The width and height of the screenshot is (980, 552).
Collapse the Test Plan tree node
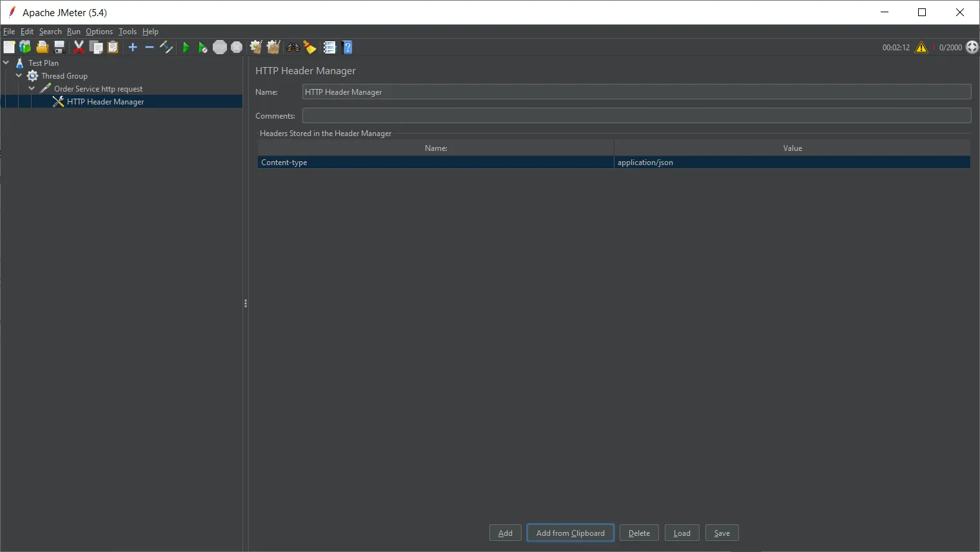[6, 63]
